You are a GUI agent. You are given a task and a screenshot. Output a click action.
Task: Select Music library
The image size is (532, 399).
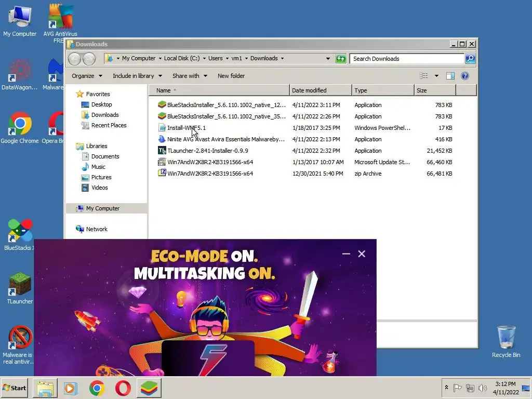[x=98, y=167]
